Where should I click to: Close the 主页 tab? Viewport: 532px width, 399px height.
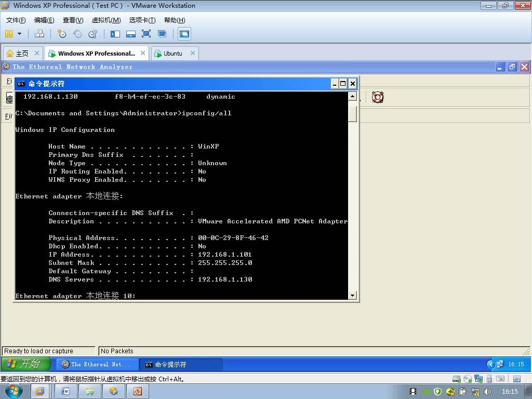coord(37,53)
